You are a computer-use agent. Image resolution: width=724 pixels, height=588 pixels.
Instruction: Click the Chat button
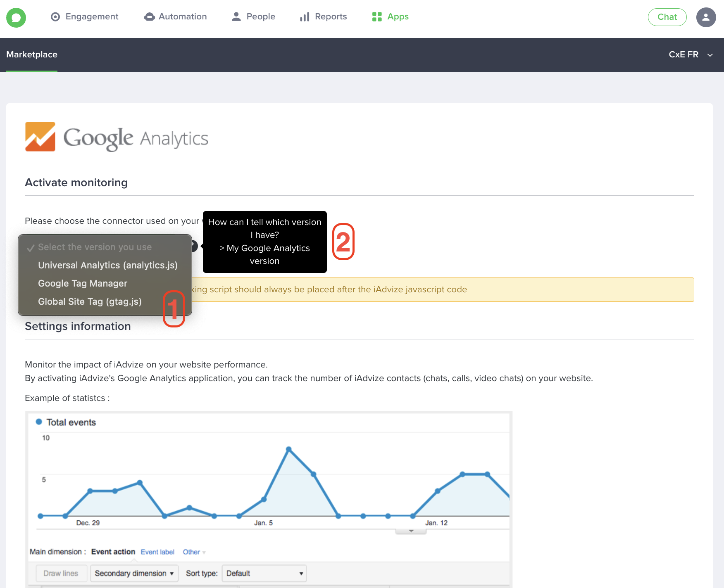(667, 17)
